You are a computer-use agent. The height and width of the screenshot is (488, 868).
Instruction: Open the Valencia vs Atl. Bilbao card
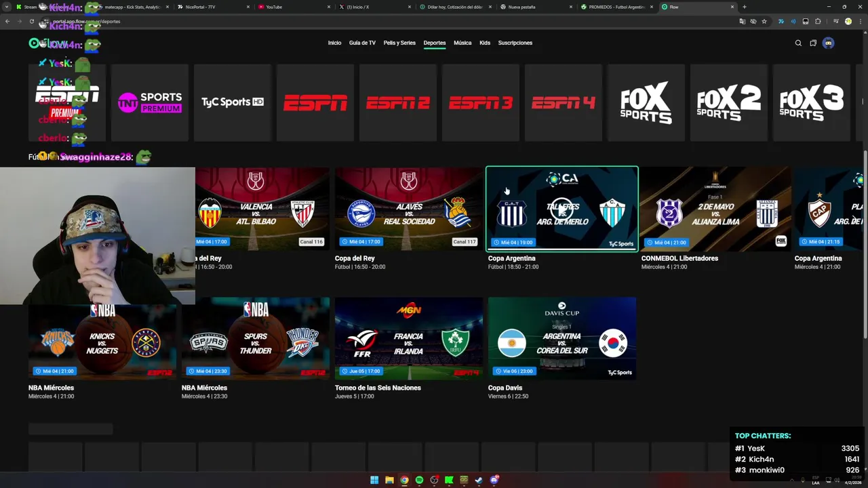(x=262, y=209)
